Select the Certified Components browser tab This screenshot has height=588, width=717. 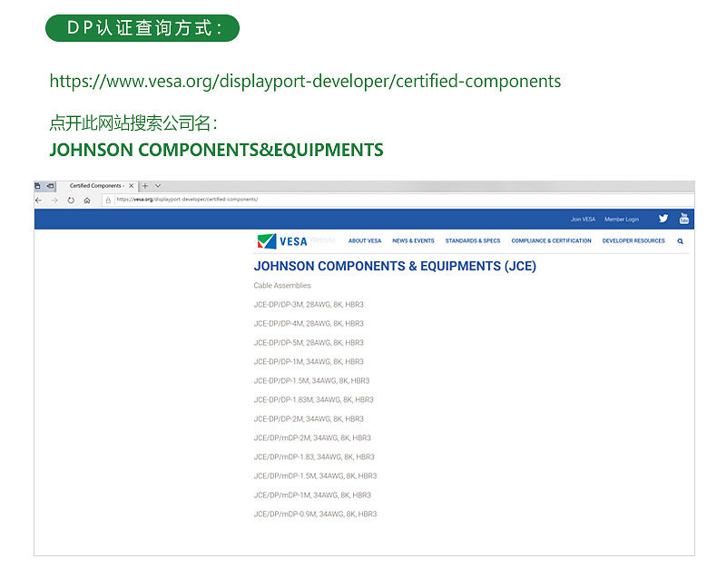pos(97,186)
